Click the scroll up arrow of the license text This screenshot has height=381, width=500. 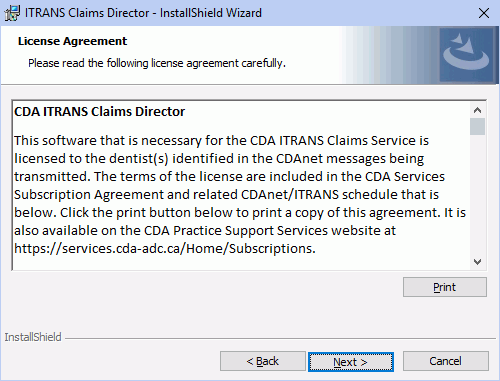477,110
